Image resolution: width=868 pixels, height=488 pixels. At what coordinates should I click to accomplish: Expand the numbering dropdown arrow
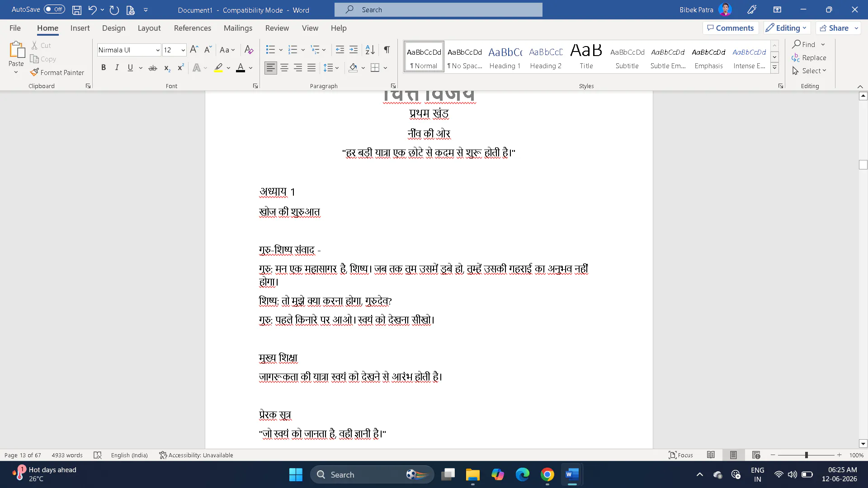click(x=303, y=50)
